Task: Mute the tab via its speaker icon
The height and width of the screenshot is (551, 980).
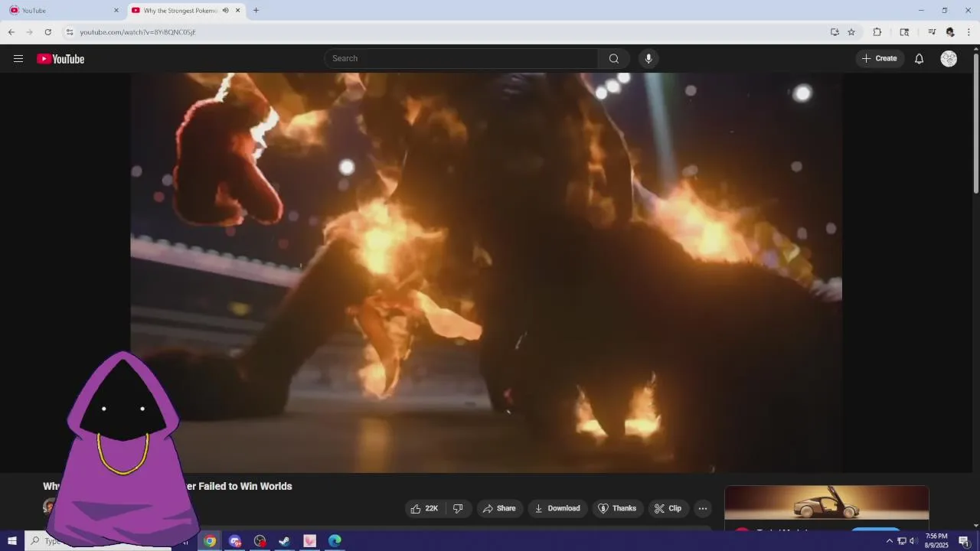Action: (x=226, y=11)
